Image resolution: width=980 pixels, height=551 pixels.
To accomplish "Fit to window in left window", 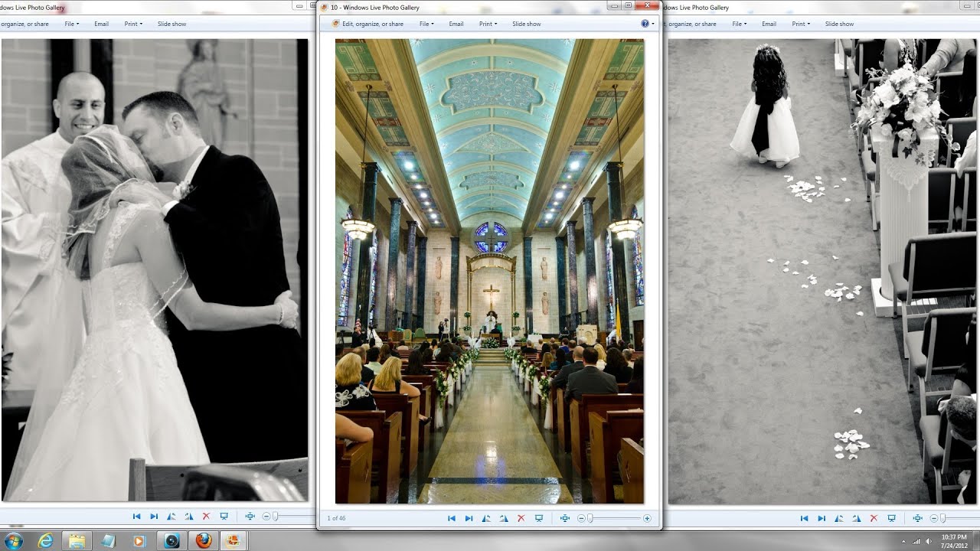I will [x=250, y=517].
